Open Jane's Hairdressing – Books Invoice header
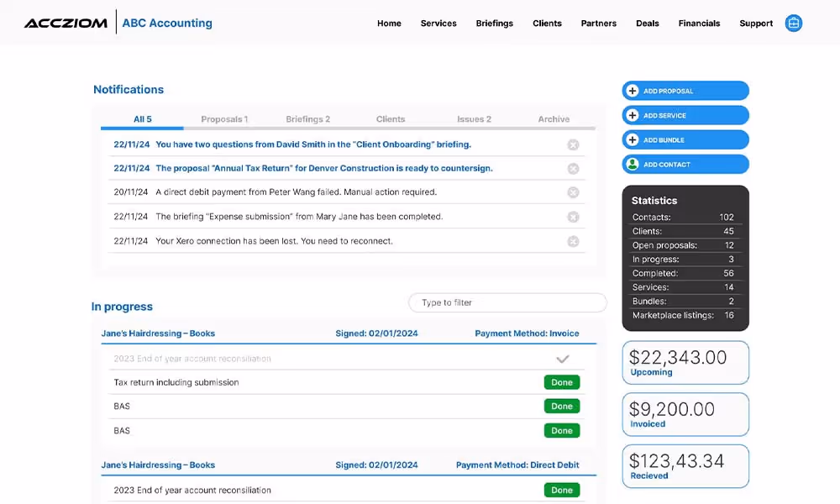The image size is (840, 504). coord(158,333)
